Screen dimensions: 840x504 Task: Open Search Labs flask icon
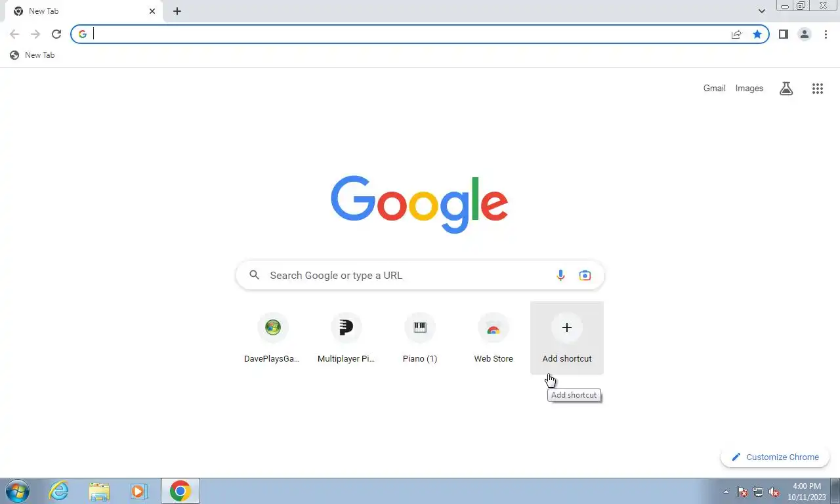786,89
